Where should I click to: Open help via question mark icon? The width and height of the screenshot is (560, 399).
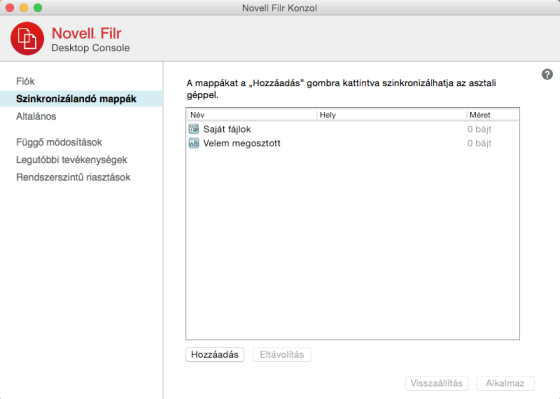pos(547,74)
